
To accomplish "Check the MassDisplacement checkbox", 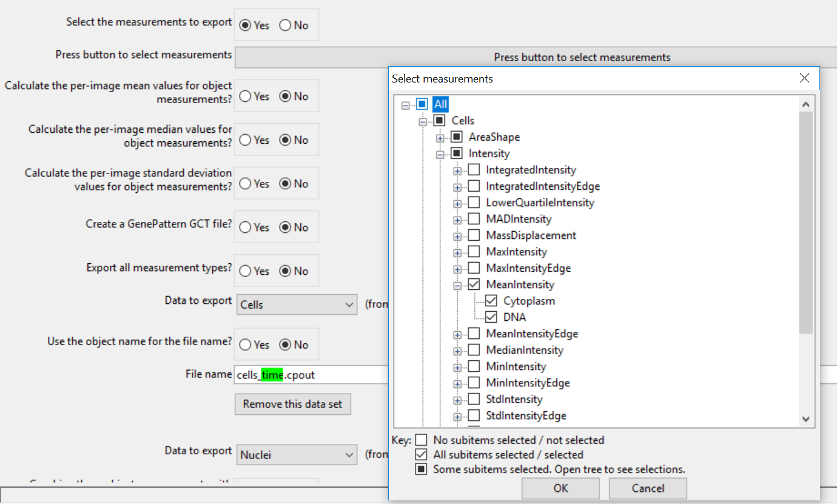I will (x=474, y=235).
